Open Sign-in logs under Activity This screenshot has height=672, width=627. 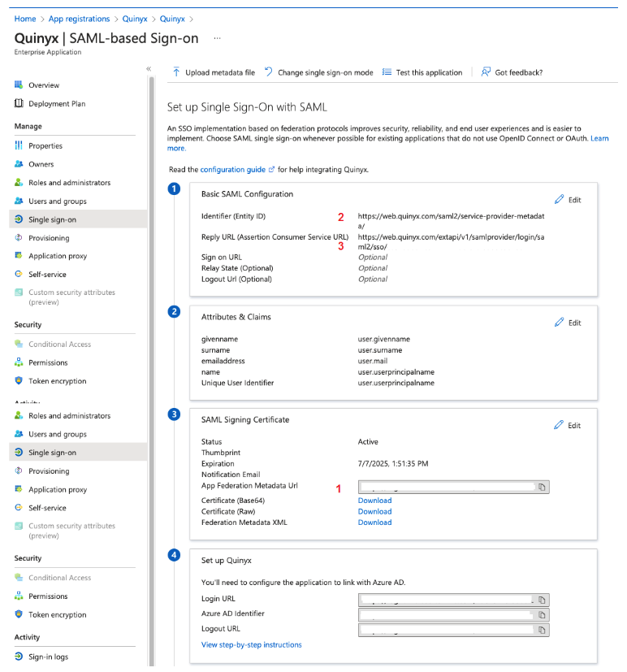[49, 657]
